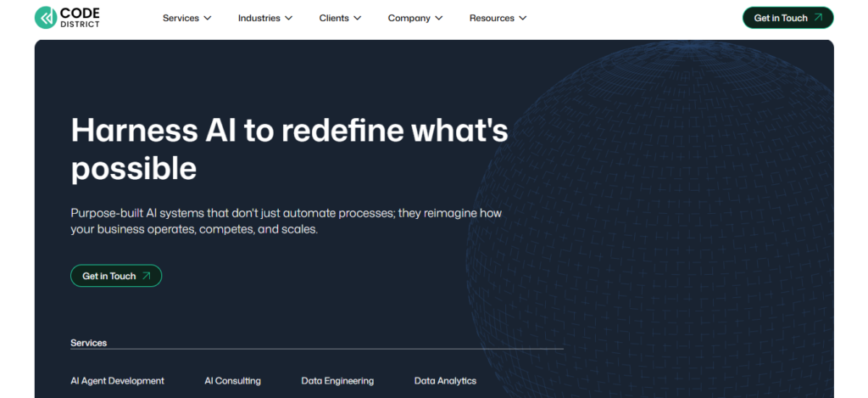Visit the Data Engineering service link
Screen dimensions: 868x398
click(337, 381)
